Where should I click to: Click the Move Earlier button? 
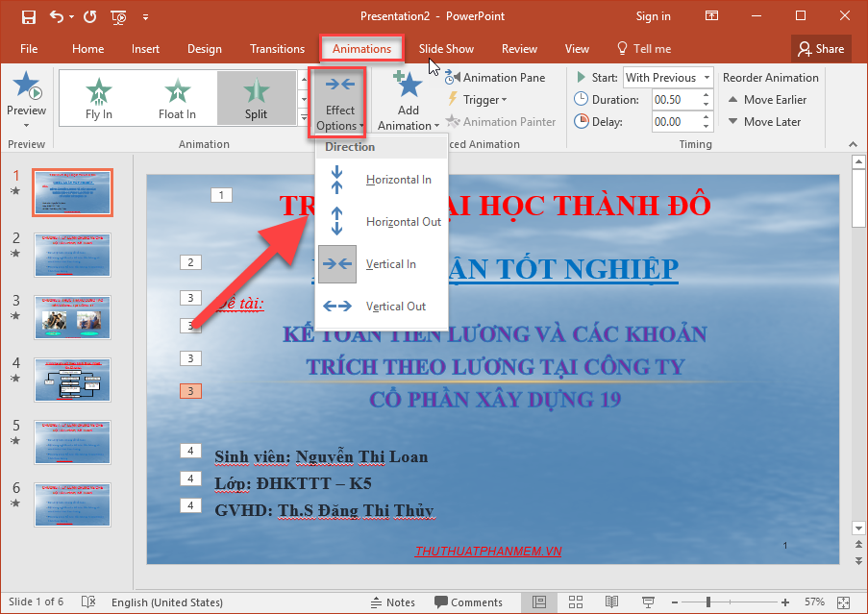pos(767,99)
